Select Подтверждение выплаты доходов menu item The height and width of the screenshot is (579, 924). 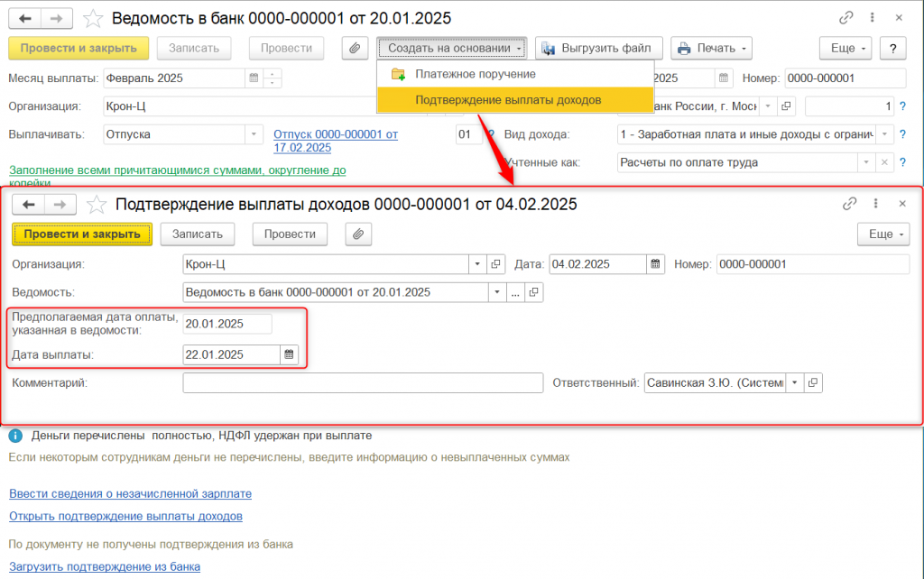pyautogui.click(x=515, y=99)
